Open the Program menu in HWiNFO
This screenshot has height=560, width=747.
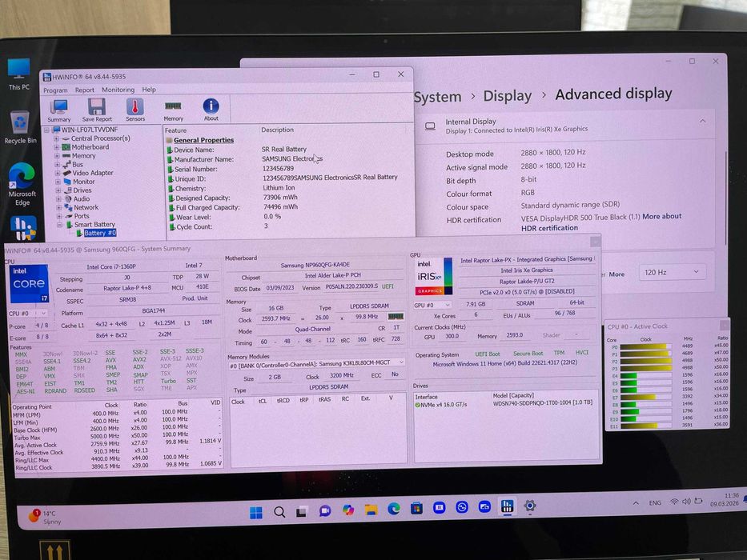click(x=55, y=90)
